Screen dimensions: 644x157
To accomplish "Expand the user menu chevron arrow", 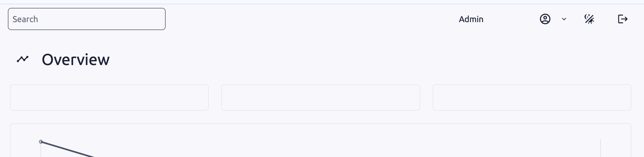I will coord(564,19).
